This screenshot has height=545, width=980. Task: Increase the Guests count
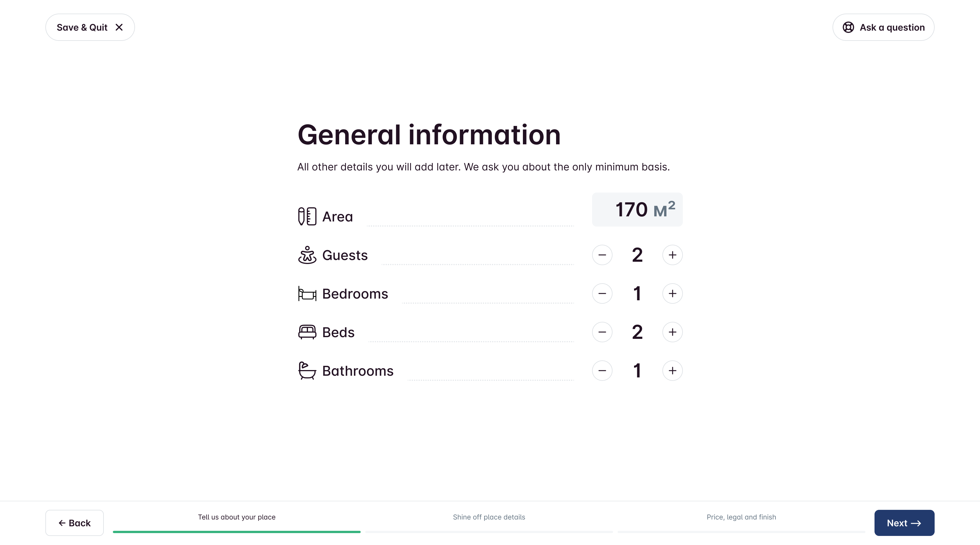(672, 255)
